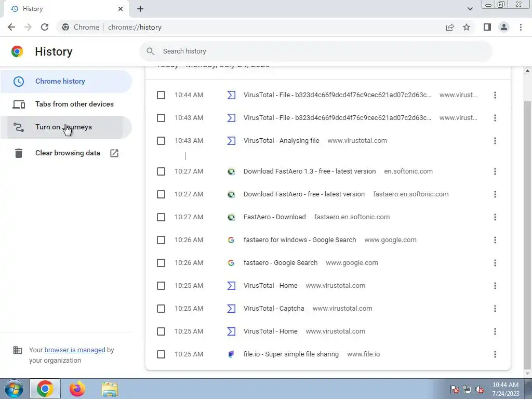Click Turn on Journeys
Screen dimensions: 532x399
tap(66, 127)
